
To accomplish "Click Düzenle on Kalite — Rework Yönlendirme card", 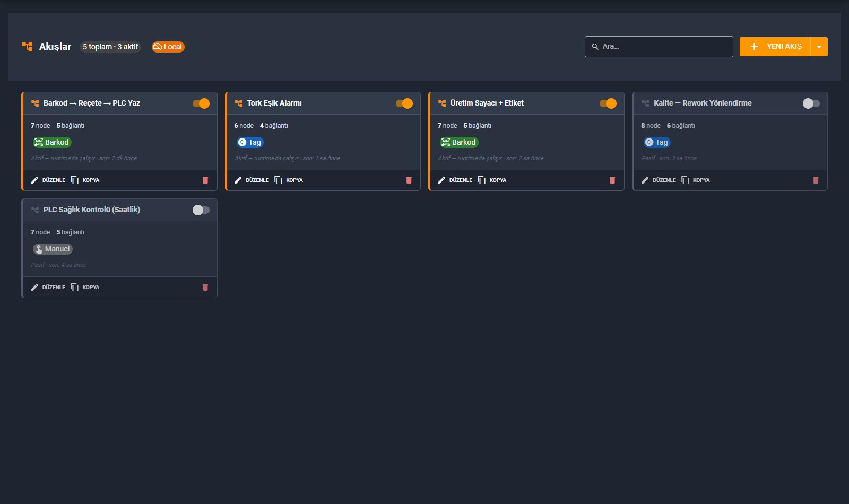I will point(659,180).
